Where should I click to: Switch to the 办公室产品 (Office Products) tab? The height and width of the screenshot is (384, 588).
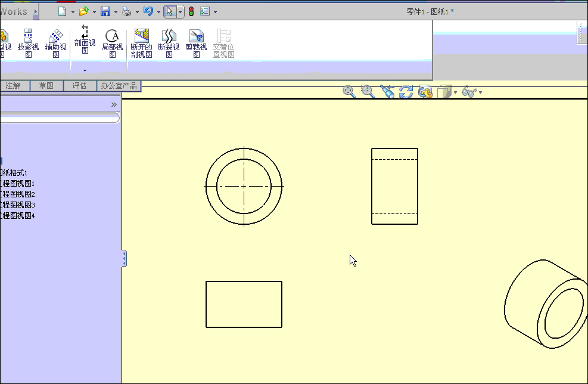point(119,86)
